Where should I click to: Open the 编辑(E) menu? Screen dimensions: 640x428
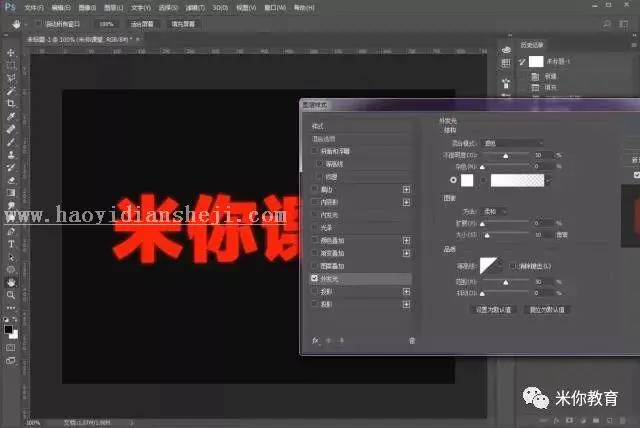[x=61, y=8]
